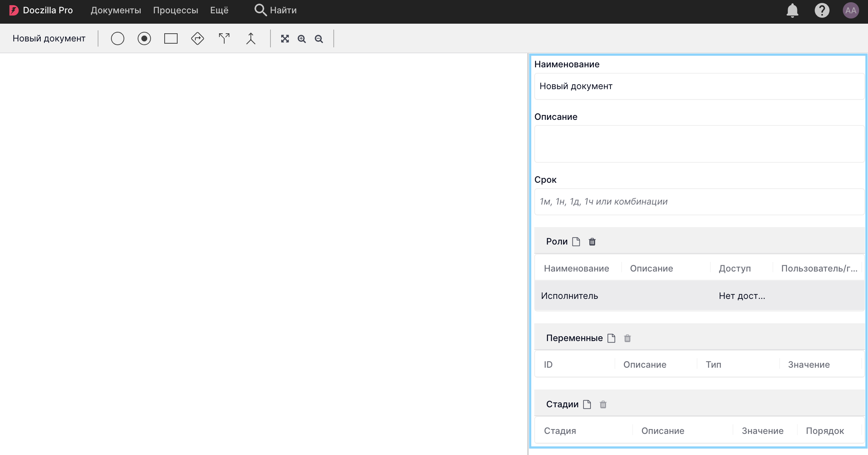
Task: Click the Новый документ toolbar title
Action: point(49,38)
